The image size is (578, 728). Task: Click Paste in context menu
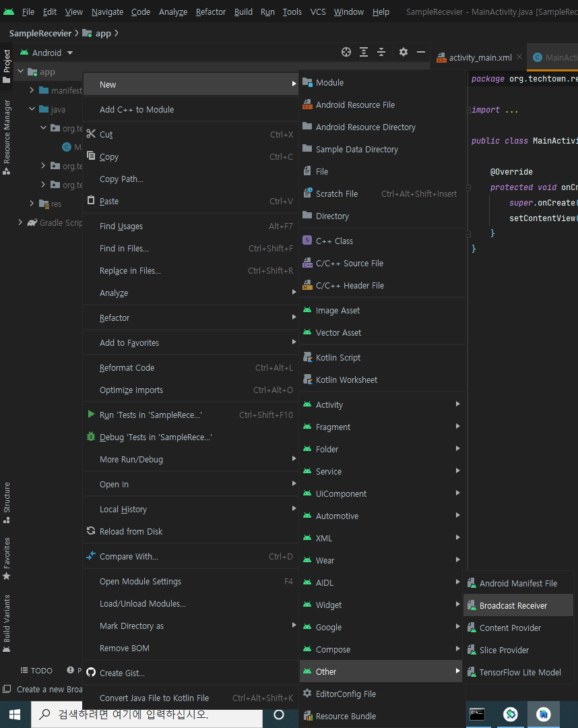click(191, 202)
